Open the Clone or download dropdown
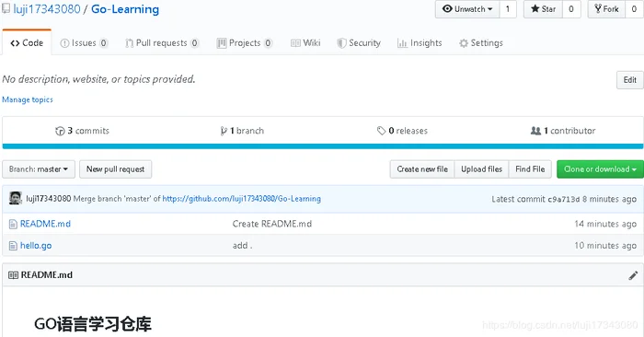The image size is (644, 337). point(600,169)
